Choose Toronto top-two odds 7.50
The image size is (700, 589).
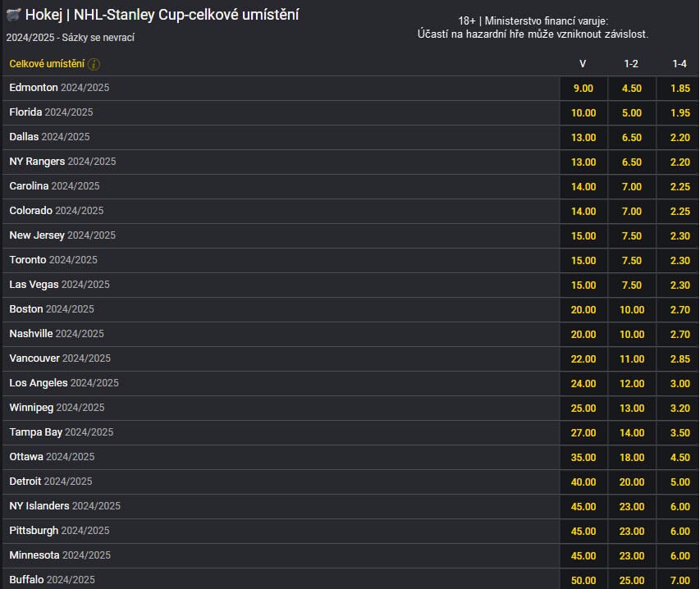(x=631, y=260)
